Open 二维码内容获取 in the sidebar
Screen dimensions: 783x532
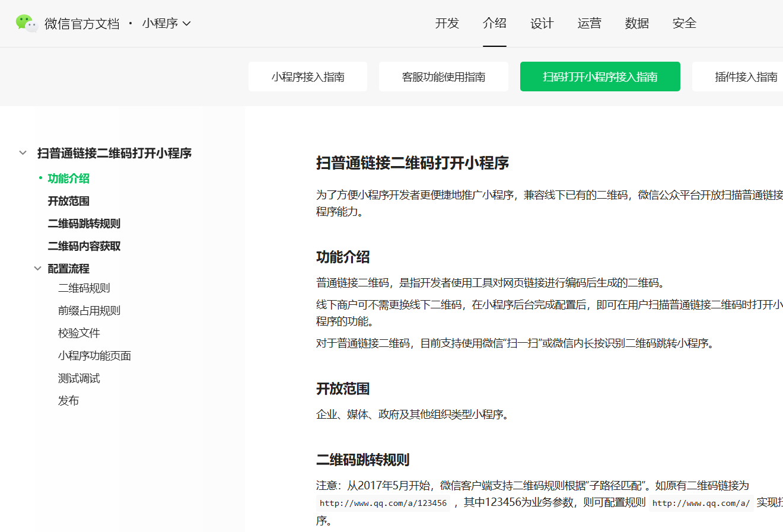[x=84, y=246]
